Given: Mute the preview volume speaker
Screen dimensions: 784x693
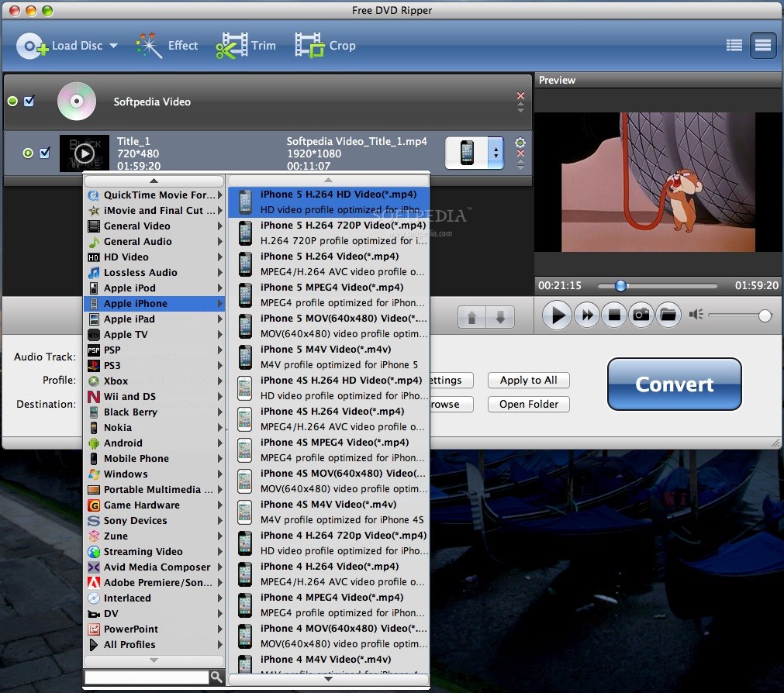Looking at the screenshot, I should tap(696, 314).
